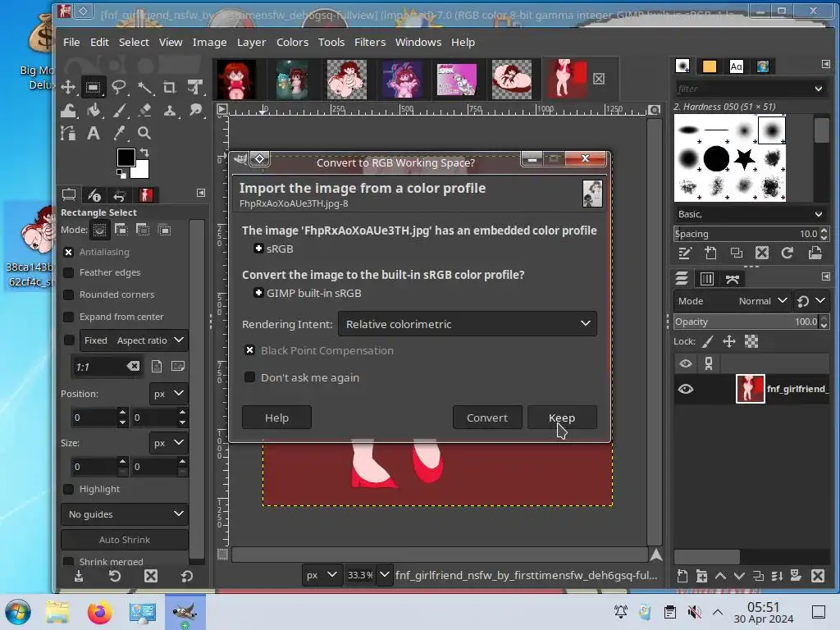The width and height of the screenshot is (840, 630).
Task: Open the Fixed Aspect ratio dropdown
Action: point(134,340)
